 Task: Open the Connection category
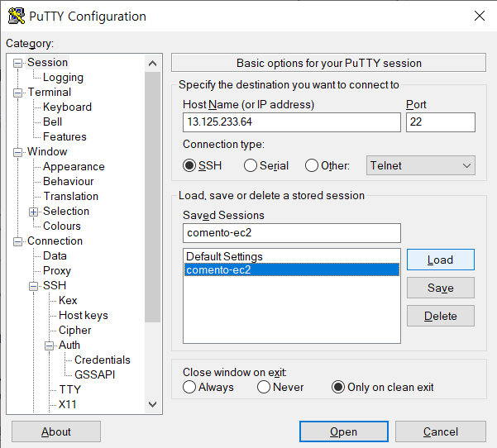[x=55, y=241]
